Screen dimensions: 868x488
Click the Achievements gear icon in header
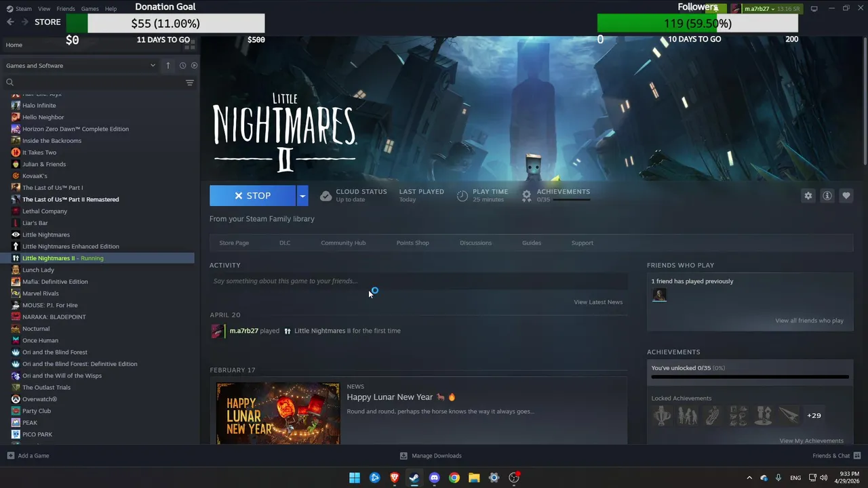527,196
